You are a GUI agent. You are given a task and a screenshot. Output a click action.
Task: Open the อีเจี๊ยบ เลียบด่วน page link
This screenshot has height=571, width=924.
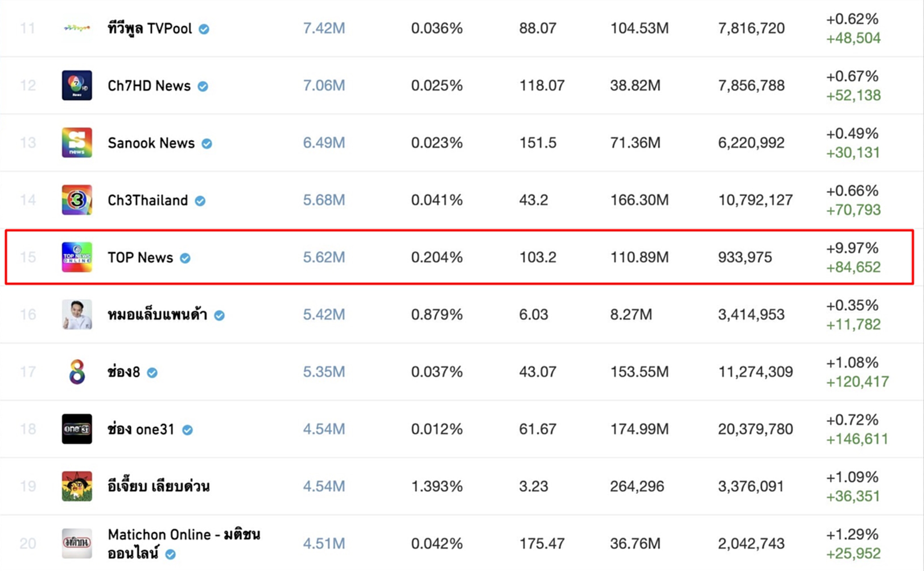[x=159, y=486]
